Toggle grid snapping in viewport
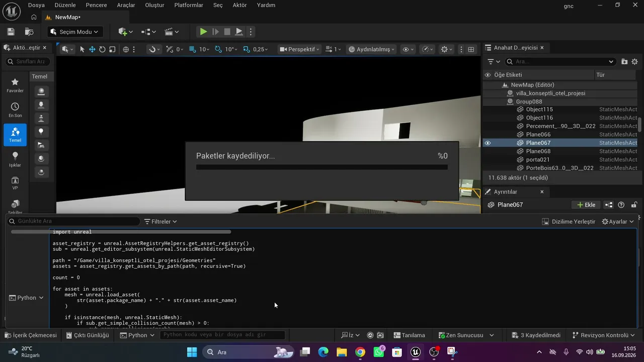The image size is (644, 362). 193,49
